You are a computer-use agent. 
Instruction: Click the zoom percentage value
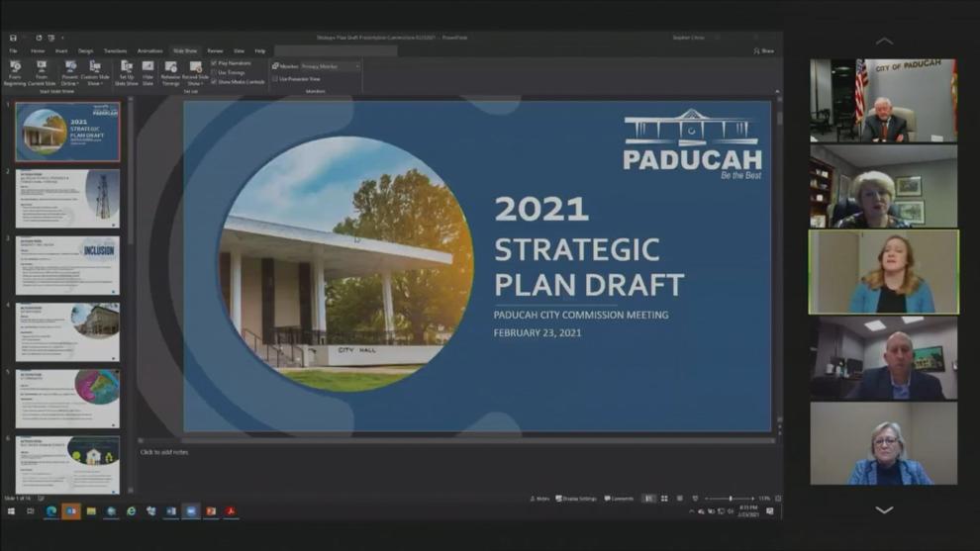[764, 499]
